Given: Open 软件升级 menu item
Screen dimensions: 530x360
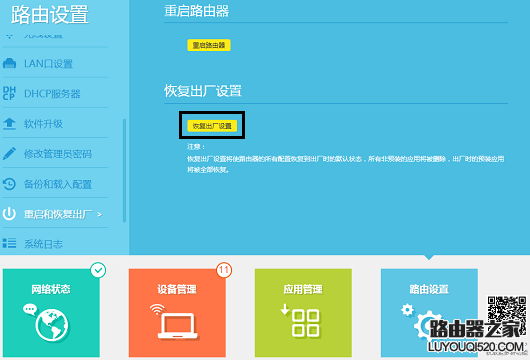Looking at the screenshot, I should point(43,124).
